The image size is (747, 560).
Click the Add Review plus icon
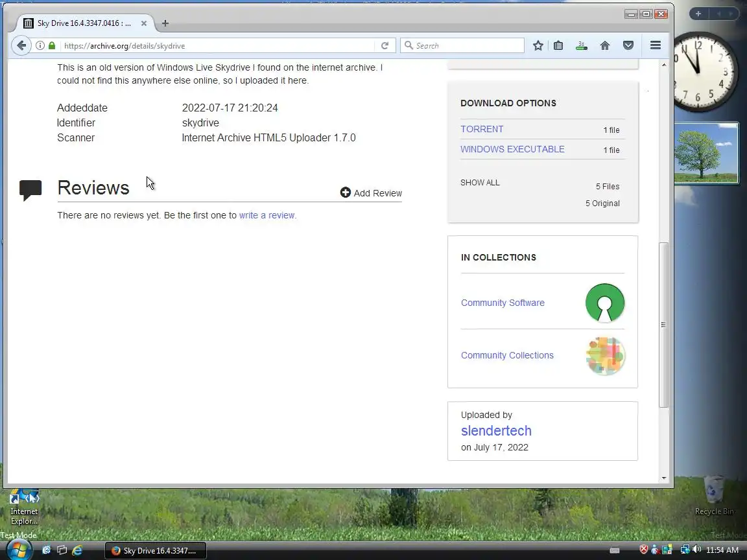click(x=346, y=192)
